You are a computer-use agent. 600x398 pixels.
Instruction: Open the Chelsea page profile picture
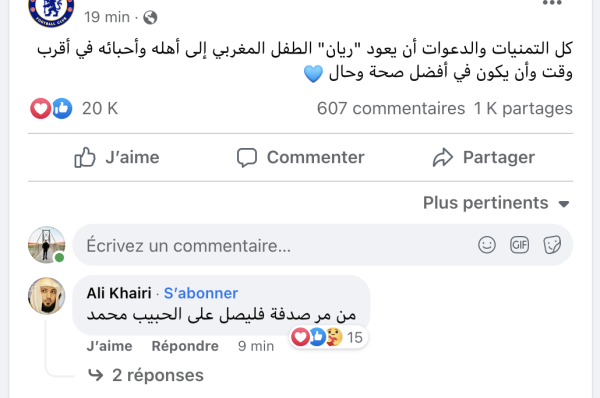tap(51, 10)
